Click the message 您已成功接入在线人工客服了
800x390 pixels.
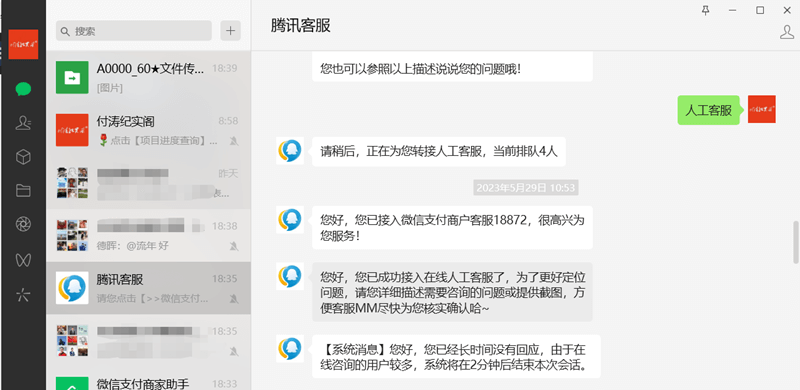(x=453, y=292)
